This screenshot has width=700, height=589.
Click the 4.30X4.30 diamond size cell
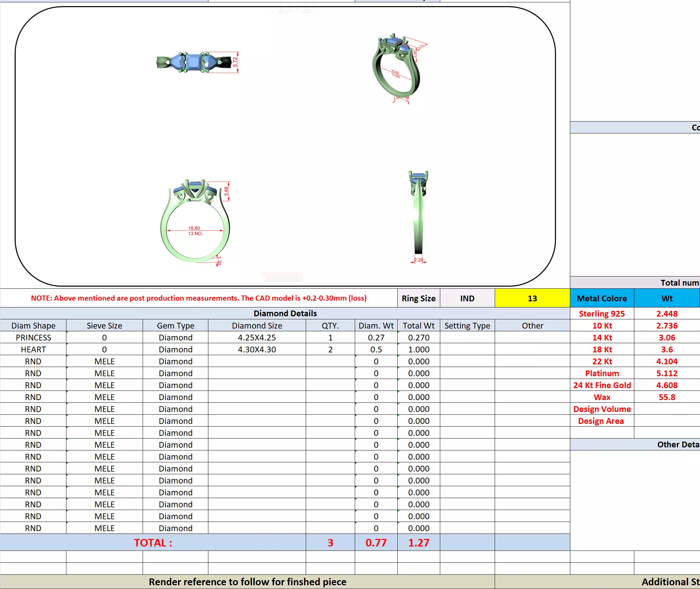[x=257, y=349]
